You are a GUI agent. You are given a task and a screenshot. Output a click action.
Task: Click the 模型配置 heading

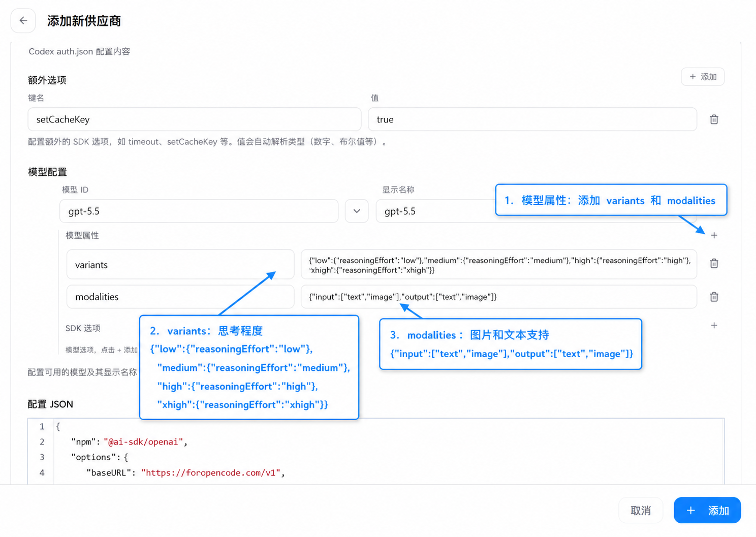coord(47,172)
